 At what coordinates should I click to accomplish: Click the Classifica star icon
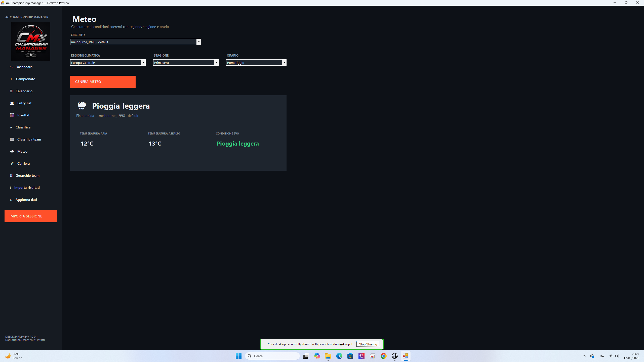11,127
